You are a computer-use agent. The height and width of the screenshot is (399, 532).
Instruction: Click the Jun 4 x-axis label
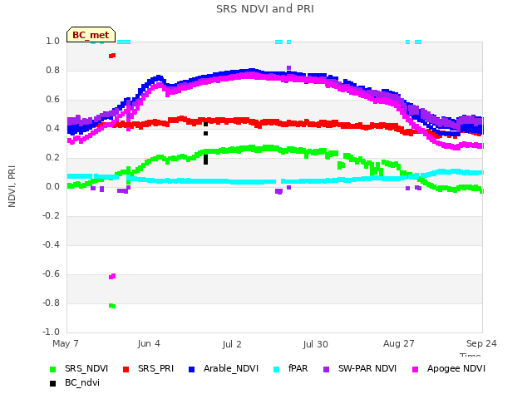tap(149, 343)
